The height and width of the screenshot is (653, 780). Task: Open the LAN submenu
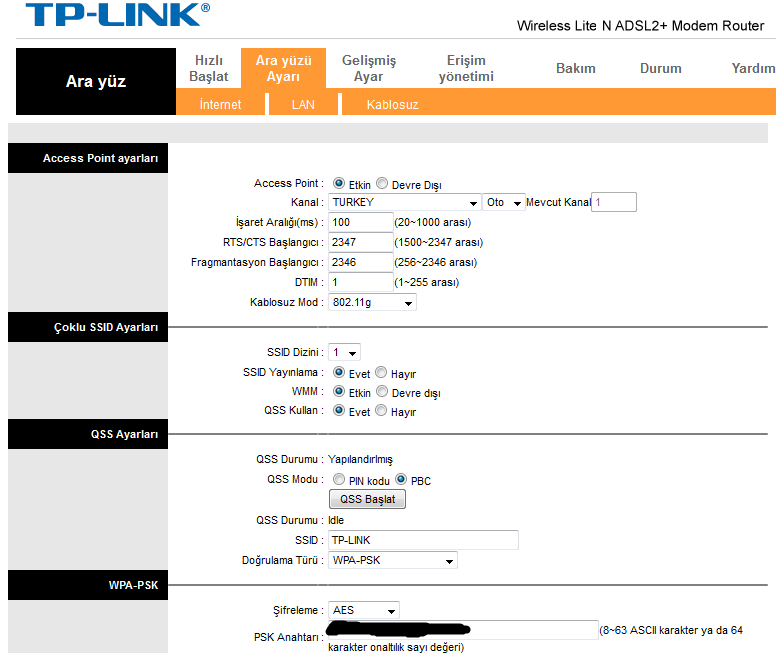[x=303, y=104]
